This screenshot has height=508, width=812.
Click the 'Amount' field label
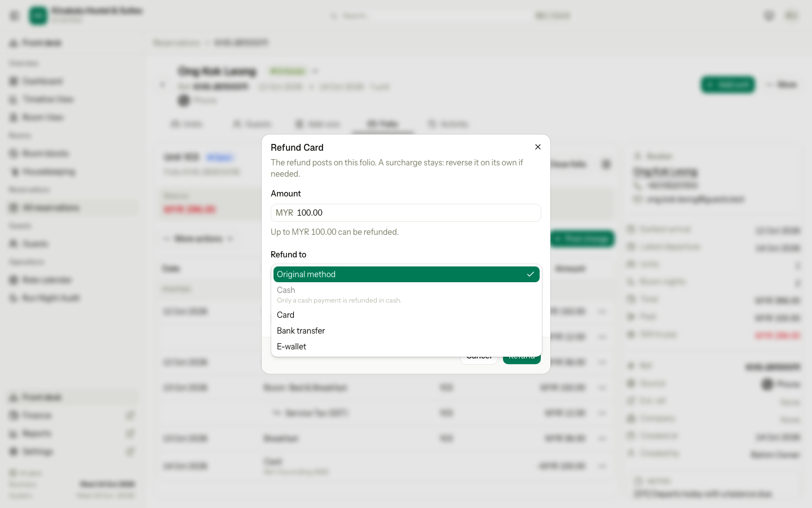(286, 194)
